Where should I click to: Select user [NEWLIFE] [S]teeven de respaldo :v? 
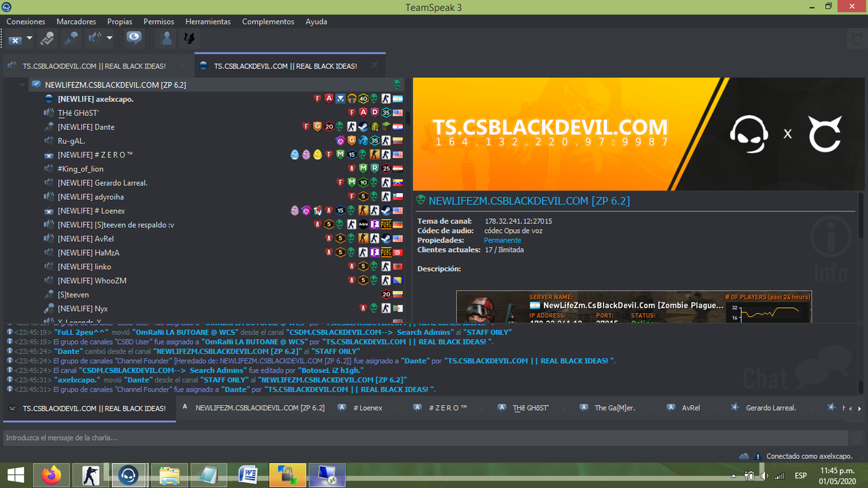(116, 225)
